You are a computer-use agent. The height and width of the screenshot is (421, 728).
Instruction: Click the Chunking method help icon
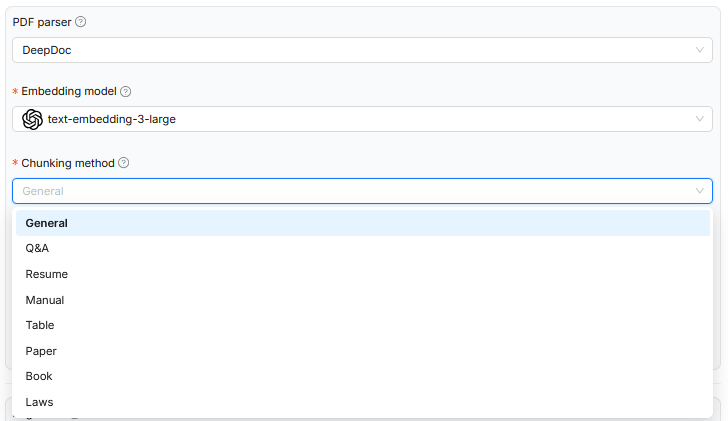(124, 163)
